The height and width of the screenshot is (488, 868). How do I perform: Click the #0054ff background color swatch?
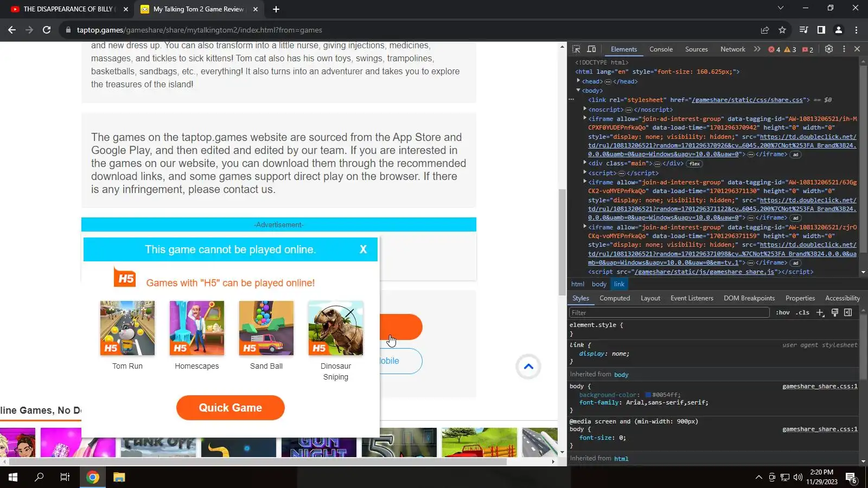[x=648, y=395]
